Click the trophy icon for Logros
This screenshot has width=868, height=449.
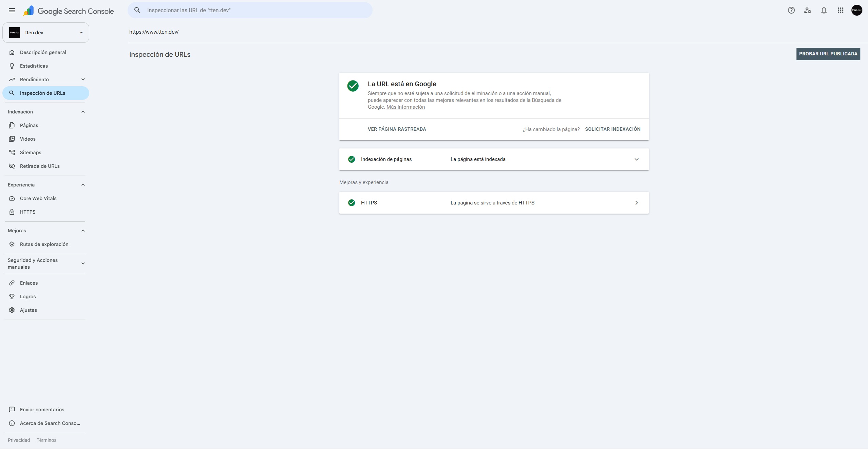pyautogui.click(x=12, y=297)
